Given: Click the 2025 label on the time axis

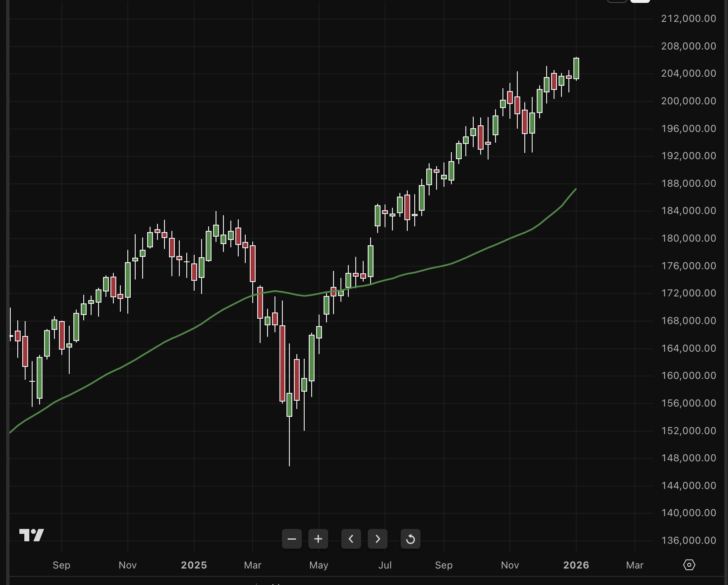Looking at the screenshot, I should point(194,565).
